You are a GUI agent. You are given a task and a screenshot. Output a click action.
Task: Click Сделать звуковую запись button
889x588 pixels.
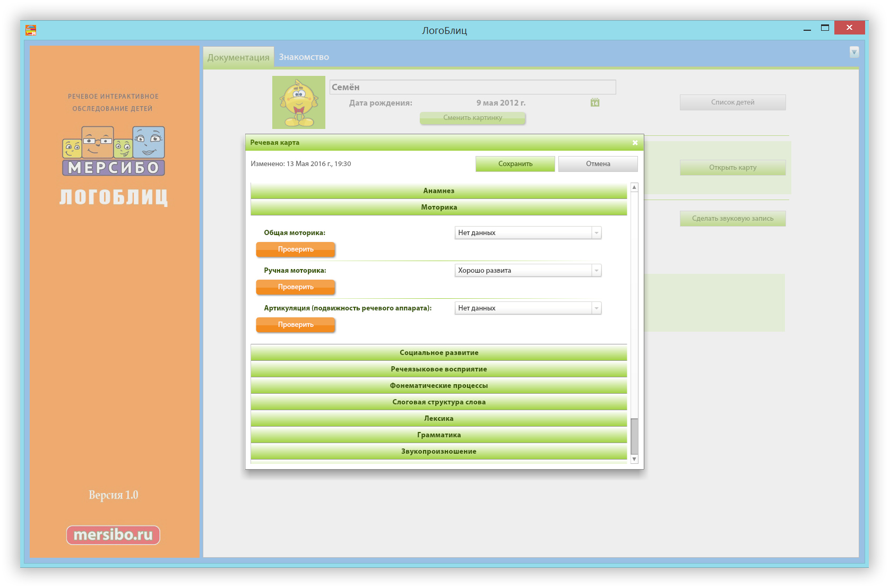[x=732, y=219]
